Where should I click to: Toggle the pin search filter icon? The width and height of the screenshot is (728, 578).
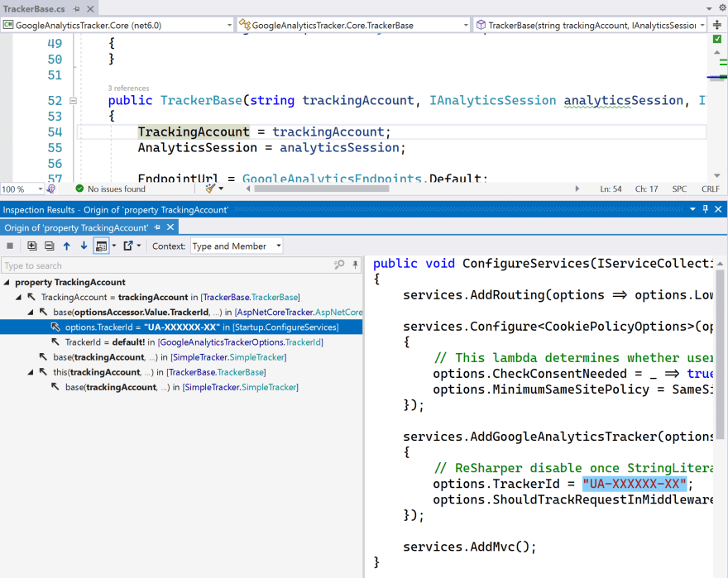(x=355, y=265)
